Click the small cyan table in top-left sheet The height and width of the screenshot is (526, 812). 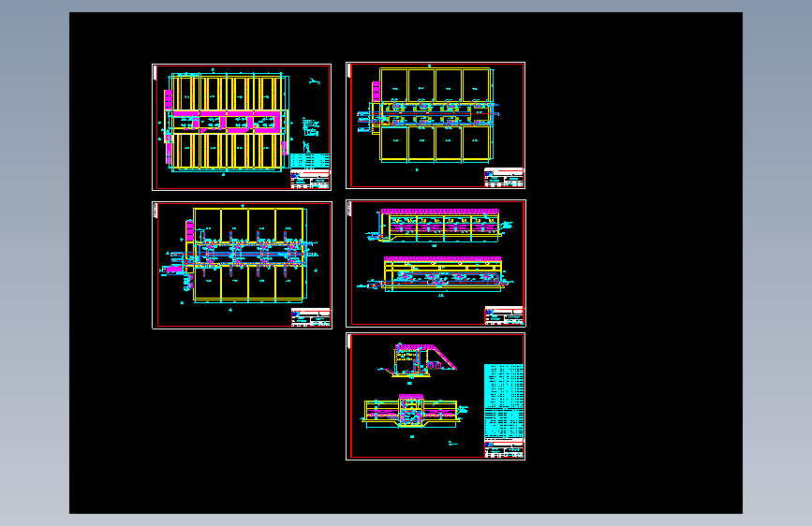(x=310, y=160)
